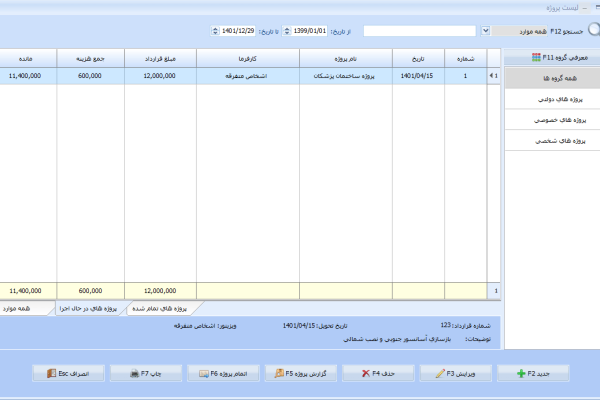Viewport: 600px width, 400px height.
Task: Click the شماره column header
Action: [x=465, y=59]
